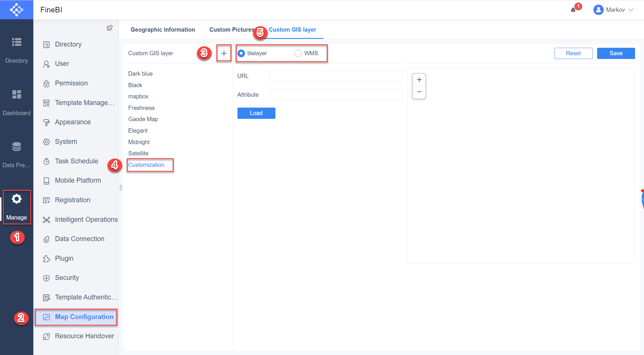
Task: Select the Gaode Map layer
Action: 143,119
